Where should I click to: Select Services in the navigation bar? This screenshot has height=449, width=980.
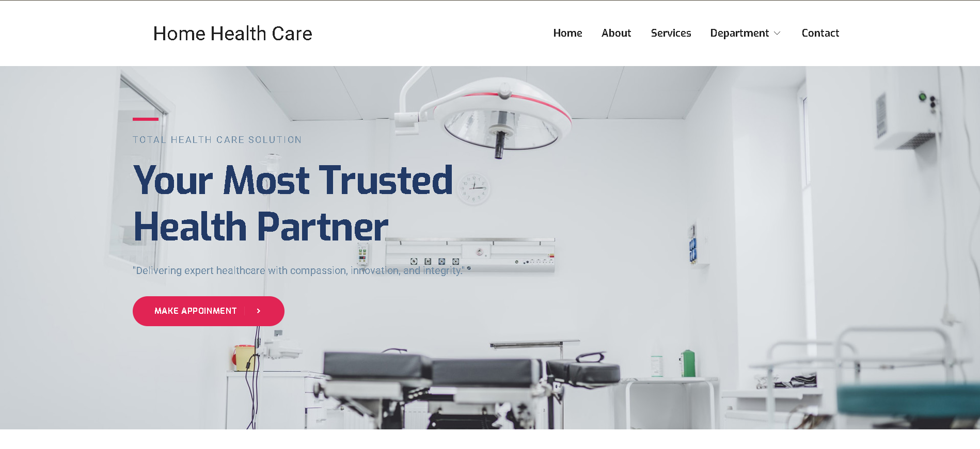tap(671, 33)
